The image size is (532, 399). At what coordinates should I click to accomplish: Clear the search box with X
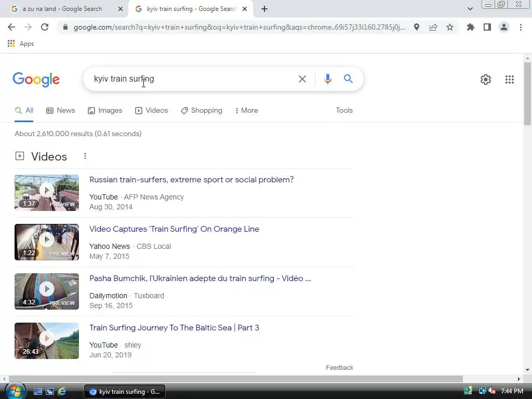coord(302,79)
